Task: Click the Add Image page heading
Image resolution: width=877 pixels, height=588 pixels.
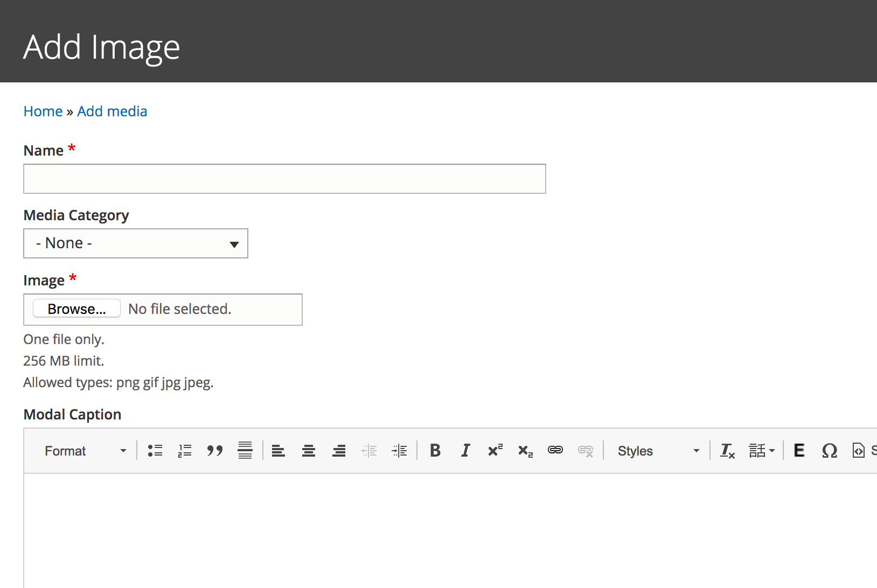Action: click(x=102, y=47)
